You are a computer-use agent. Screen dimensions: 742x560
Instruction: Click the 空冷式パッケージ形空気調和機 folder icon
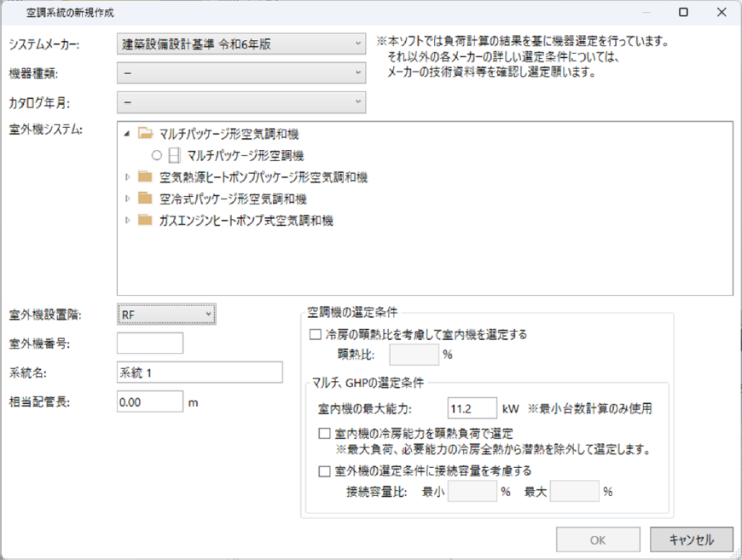[x=145, y=199]
